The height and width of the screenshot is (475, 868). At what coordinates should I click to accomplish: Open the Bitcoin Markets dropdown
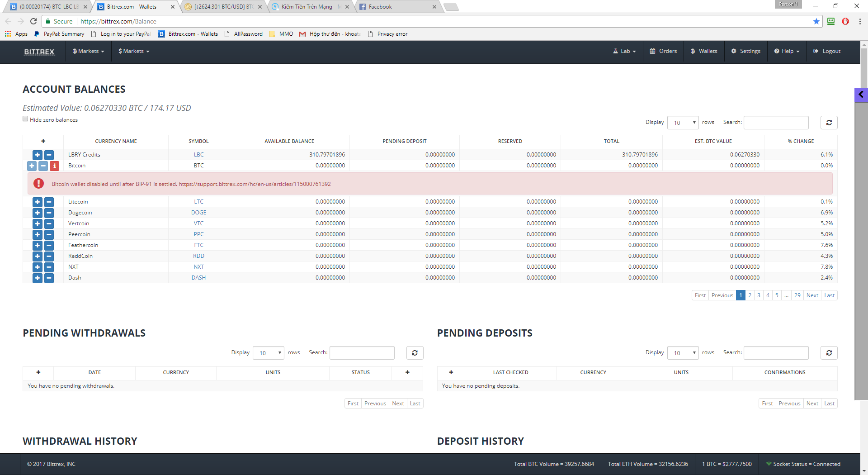pyautogui.click(x=89, y=51)
